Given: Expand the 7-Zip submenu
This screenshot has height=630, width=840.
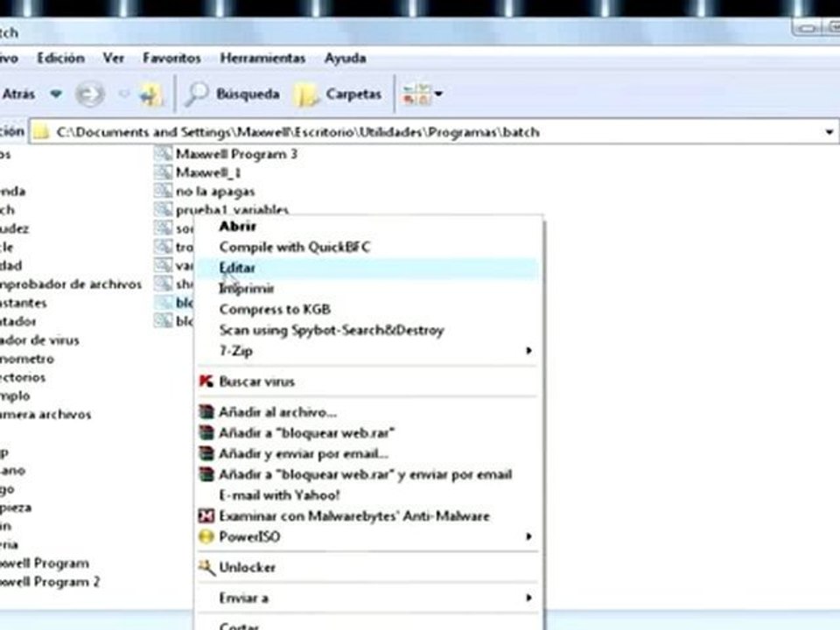Looking at the screenshot, I should (367, 351).
